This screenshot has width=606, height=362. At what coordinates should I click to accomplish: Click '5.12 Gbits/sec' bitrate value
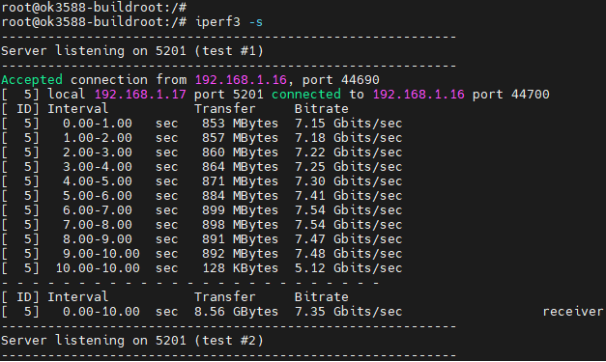348,268
